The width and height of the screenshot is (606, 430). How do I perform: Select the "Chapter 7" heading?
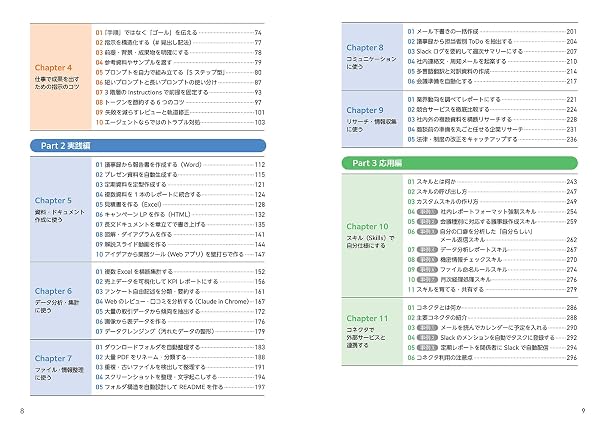pyautogui.click(x=53, y=359)
